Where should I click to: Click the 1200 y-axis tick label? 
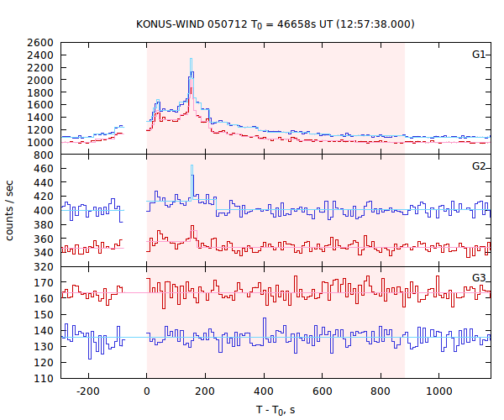click(40, 130)
